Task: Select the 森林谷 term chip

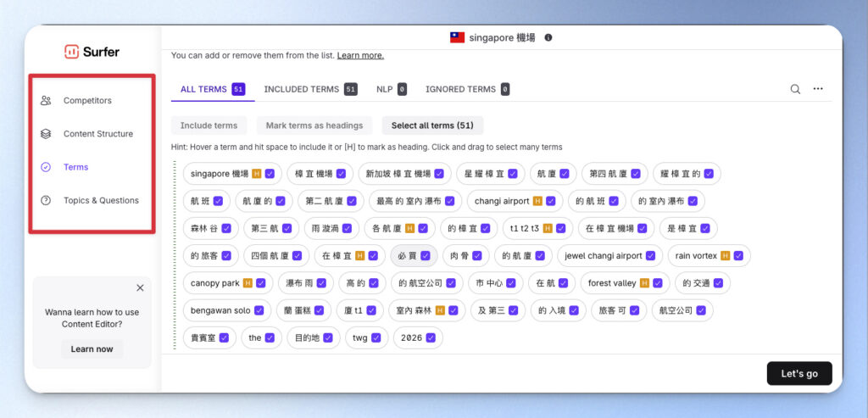Action: [210, 228]
